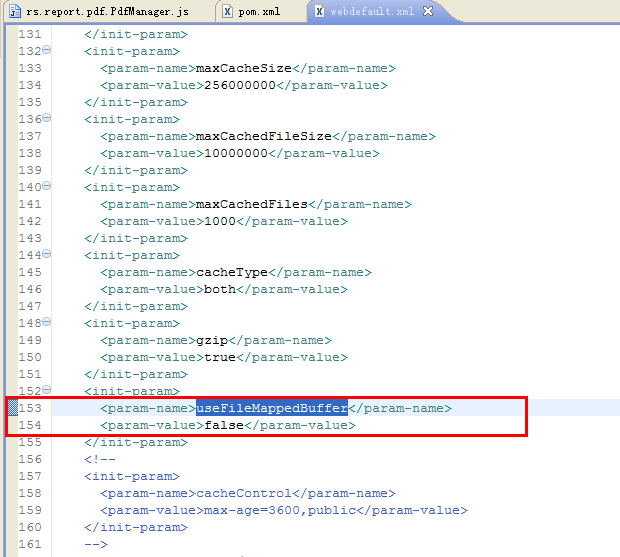Collapse the init-param fold at line 132
Screen dimensions: 620x557
(x=46, y=50)
